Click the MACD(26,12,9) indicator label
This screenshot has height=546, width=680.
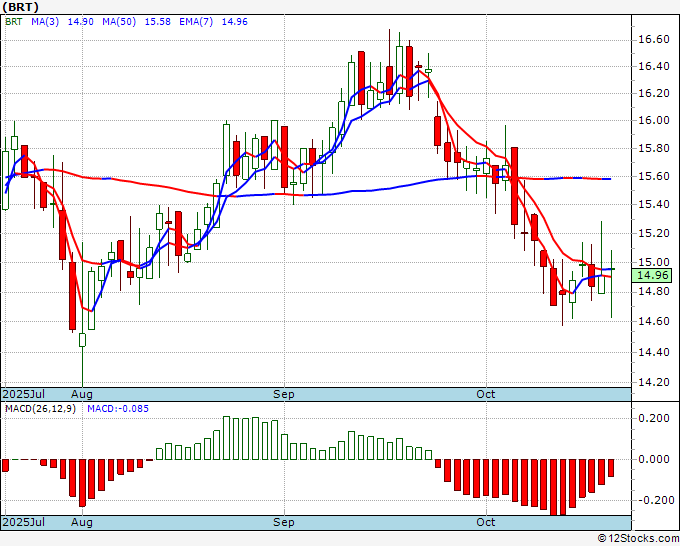pyautogui.click(x=40, y=409)
